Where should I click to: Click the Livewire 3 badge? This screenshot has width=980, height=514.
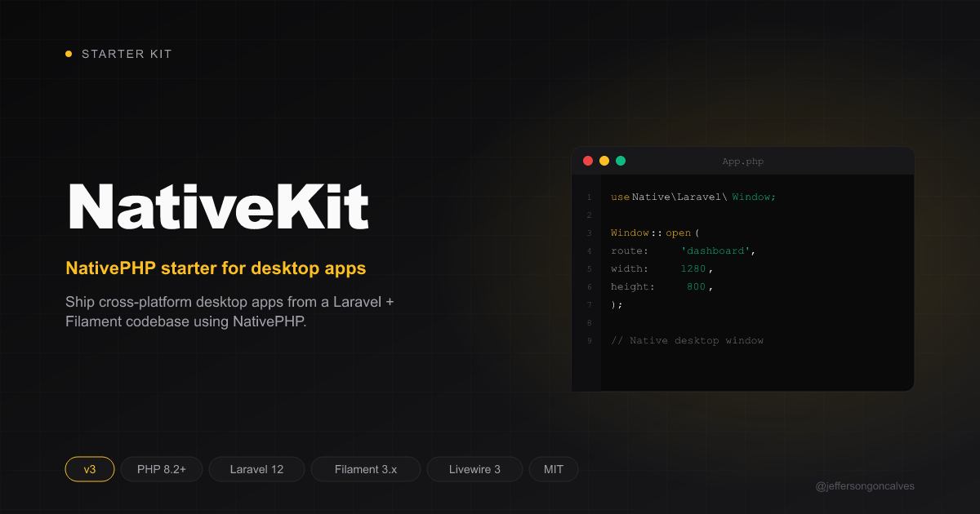click(x=474, y=469)
